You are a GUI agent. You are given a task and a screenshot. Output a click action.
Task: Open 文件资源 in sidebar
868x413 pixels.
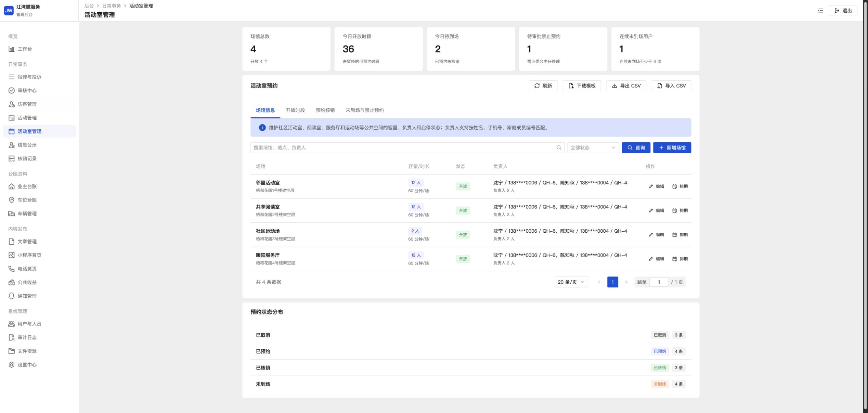click(39, 351)
